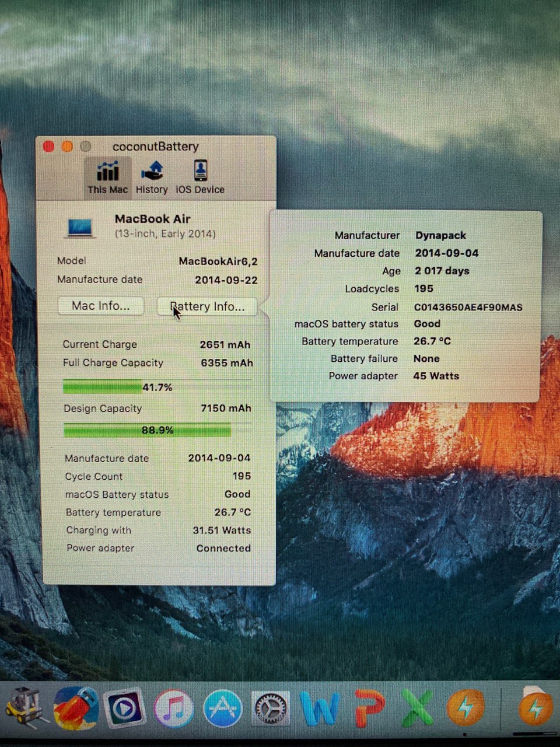560x747 pixels.
Task: Open System Preferences from the Dock
Action: (x=271, y=709)
